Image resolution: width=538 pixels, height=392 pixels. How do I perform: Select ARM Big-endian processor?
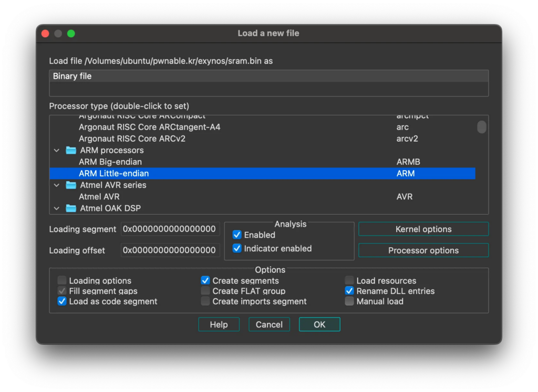point(263,162)
